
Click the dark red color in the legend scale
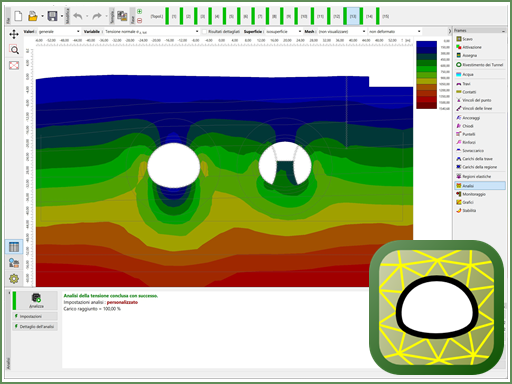pyautogui.click(x=426, y=105)
